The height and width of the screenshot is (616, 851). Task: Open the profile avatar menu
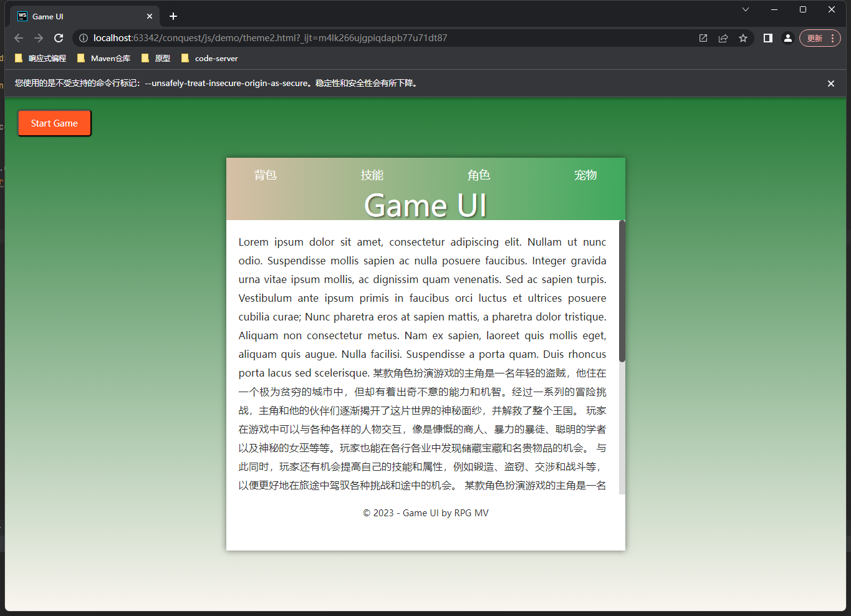coord(788,38)
